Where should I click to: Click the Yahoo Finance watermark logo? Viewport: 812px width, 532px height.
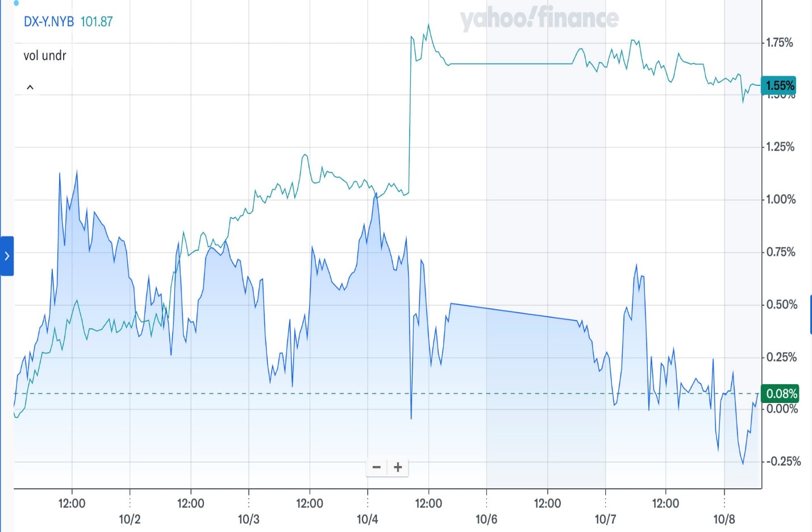[539, 18]
